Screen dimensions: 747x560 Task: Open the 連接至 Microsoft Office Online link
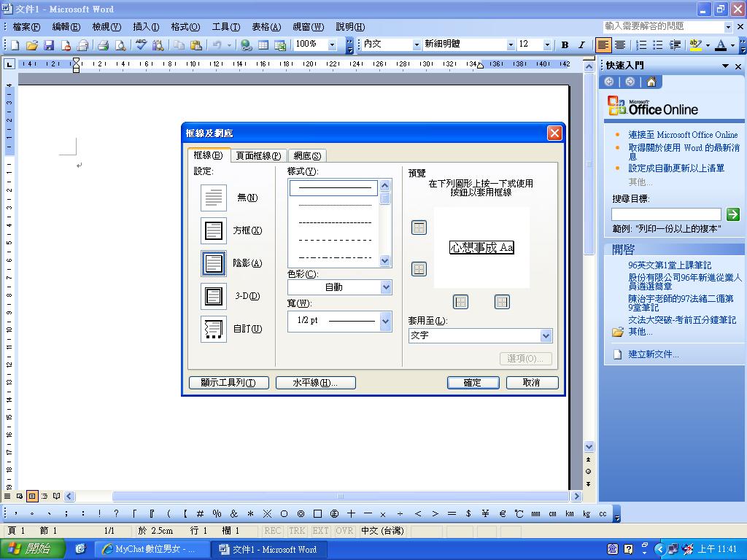tap(683, 135)
